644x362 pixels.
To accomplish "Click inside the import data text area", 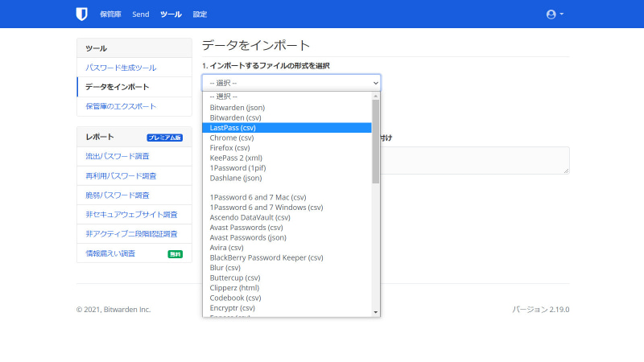I will pyautogui.click(x=475, y=160).
